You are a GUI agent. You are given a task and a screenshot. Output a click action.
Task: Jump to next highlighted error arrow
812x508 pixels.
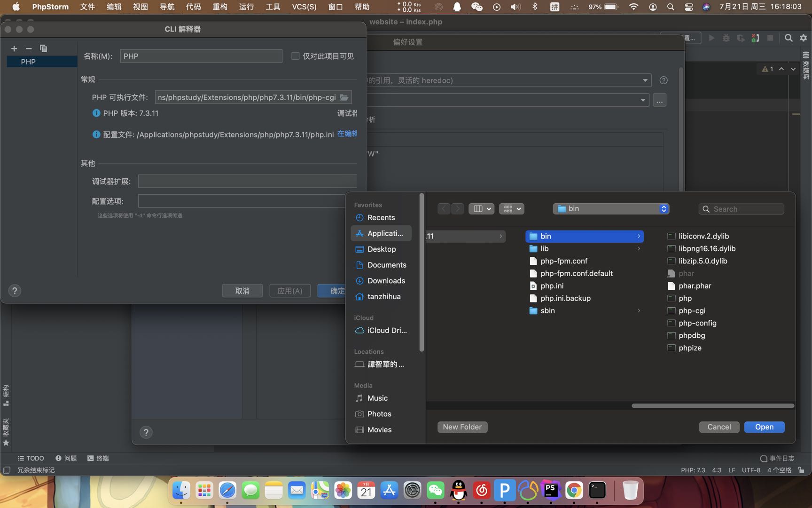pos(793,69)
